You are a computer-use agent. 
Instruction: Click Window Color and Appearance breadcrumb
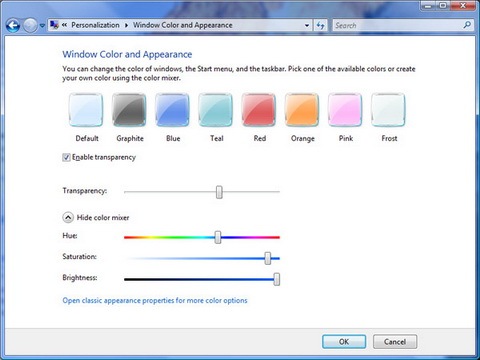(183, 25)
